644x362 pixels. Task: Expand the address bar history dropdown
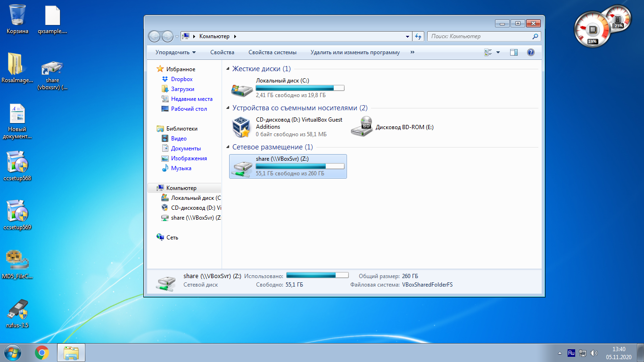point(408,36)
